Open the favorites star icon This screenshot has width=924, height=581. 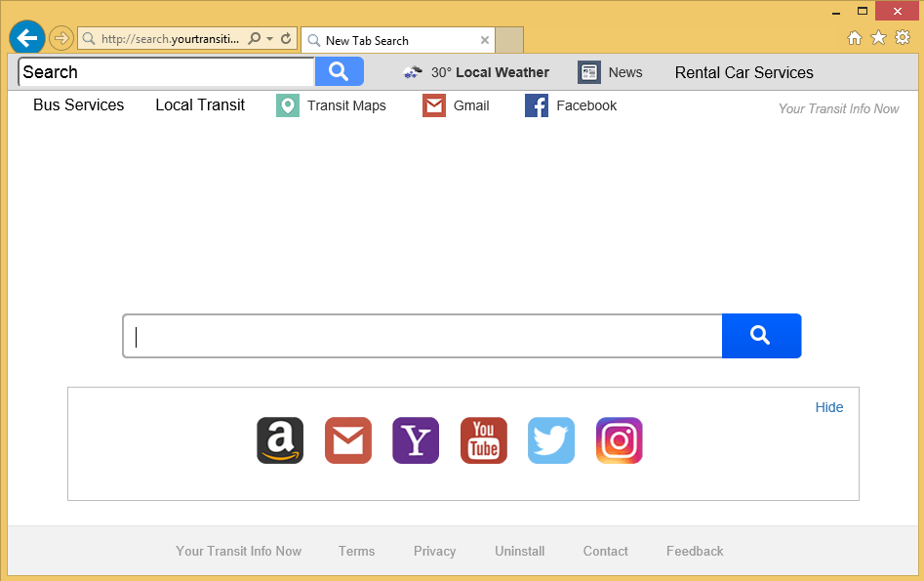coord(878,38)
